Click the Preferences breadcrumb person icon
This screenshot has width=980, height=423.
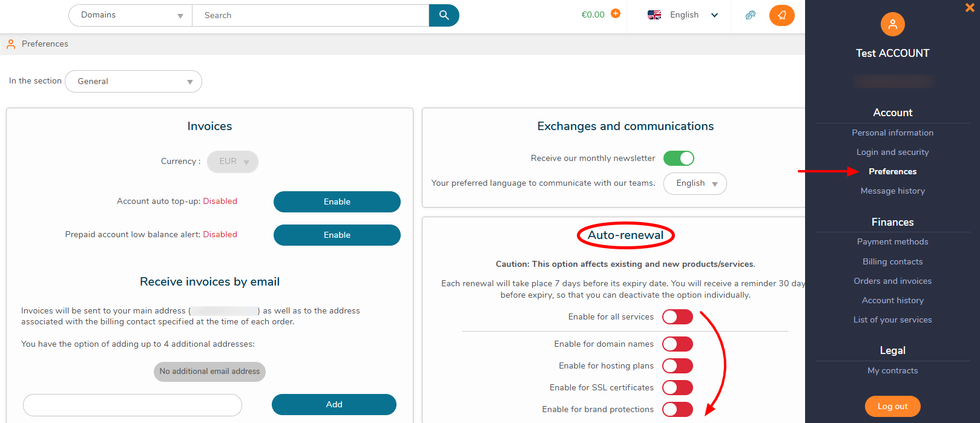10,44
